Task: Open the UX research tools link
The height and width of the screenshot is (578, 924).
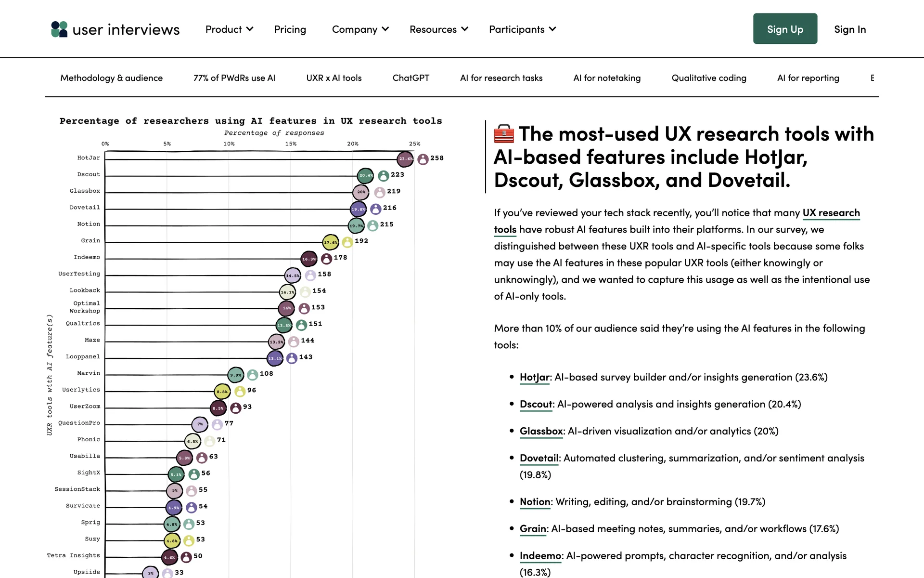Action: tap(831, 213)
